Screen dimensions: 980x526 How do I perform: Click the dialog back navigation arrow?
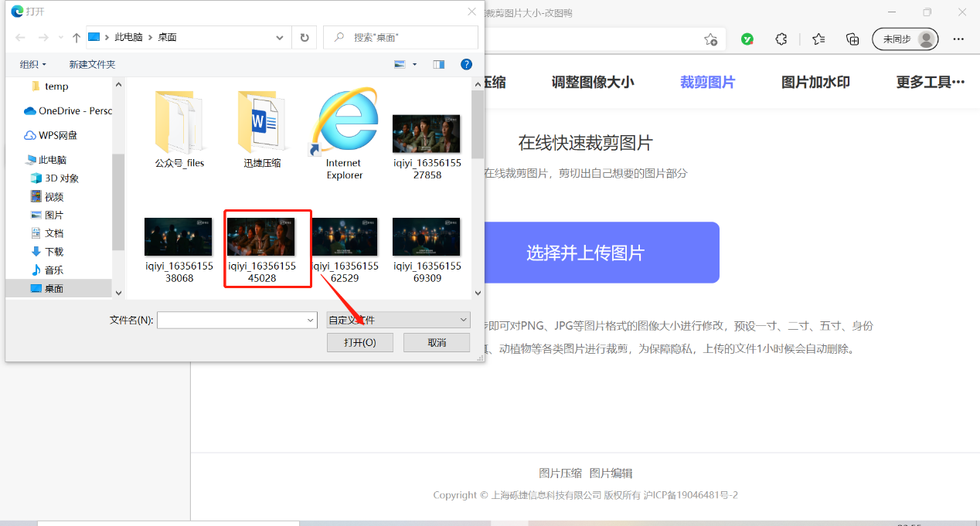[x=19, y=36]
